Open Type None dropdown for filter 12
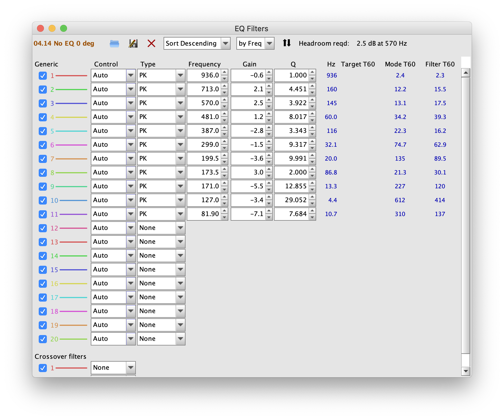 click(161, 228)
